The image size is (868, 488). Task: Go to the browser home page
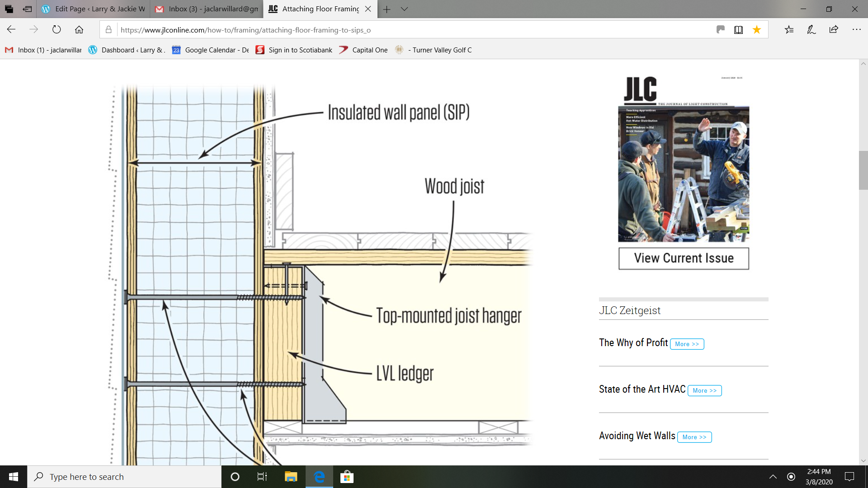(79, 30)
